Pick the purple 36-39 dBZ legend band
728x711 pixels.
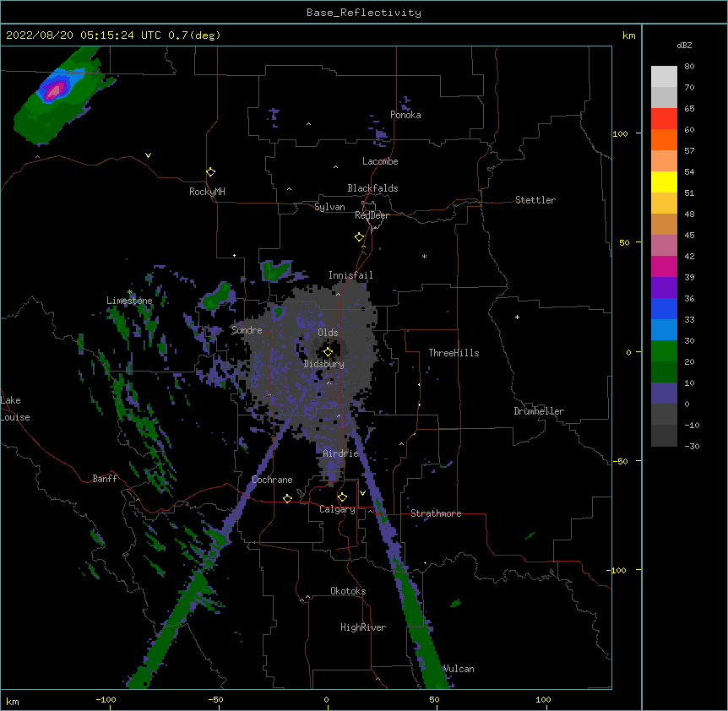click(664, 288)
